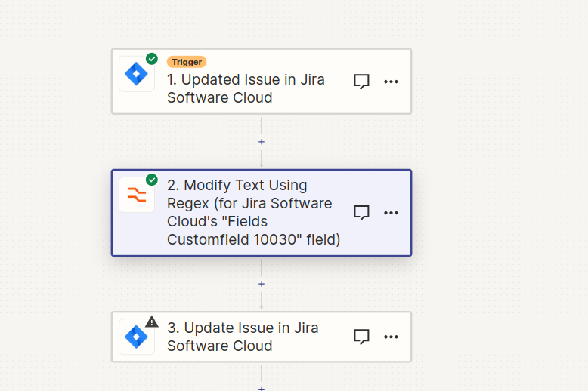Screen dimensions: 588x391
Task: Select the Updated Issue in Jira step title
Action: [246, 88]
